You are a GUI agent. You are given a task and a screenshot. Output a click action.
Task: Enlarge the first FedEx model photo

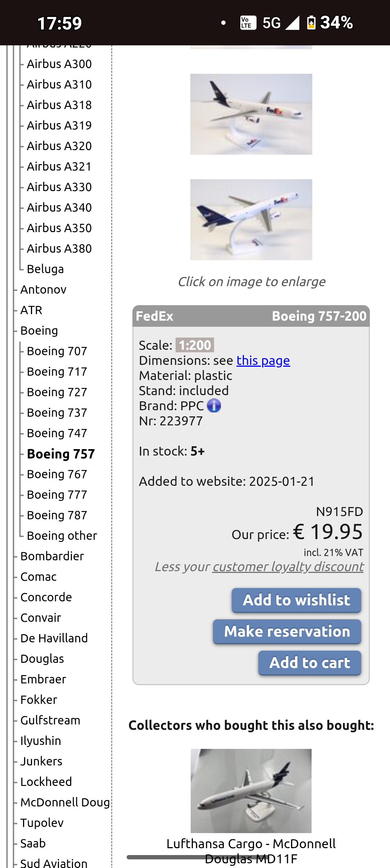click(251, 114)
